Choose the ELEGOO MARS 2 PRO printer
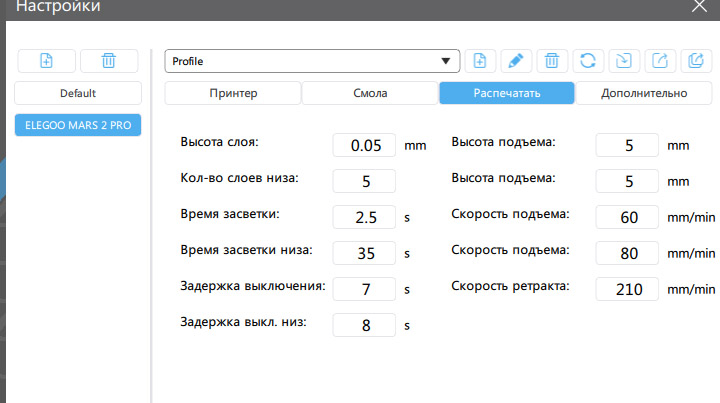The width and height of the screenshot is (720, 403). pyautogui.click(x=78, y=125)
